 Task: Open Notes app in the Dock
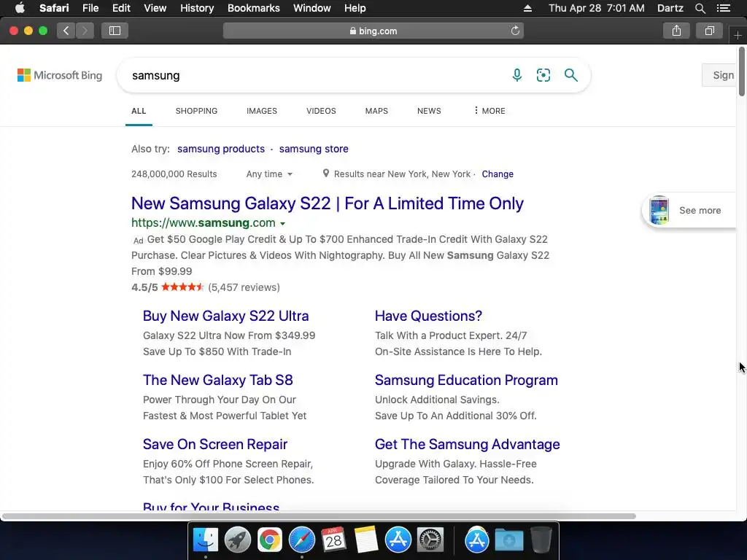point(366,540)
